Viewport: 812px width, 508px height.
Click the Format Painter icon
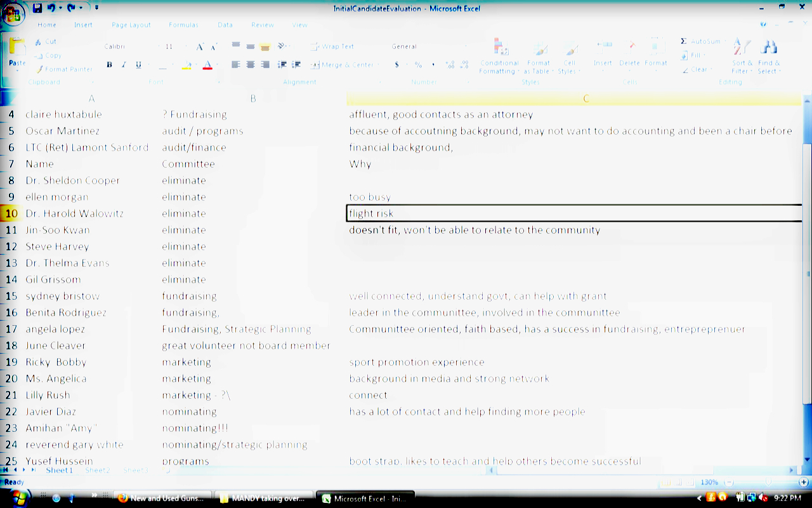pos(39,69)
